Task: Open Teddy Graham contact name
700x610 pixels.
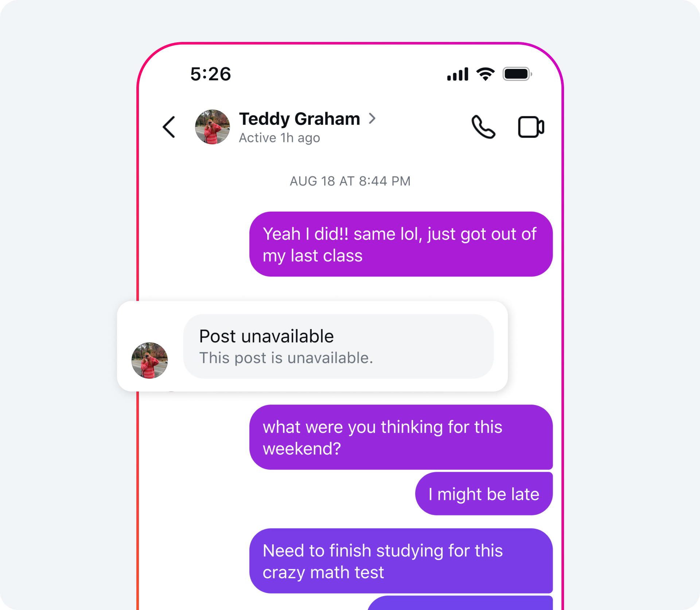Action: [x=299, y=119]
